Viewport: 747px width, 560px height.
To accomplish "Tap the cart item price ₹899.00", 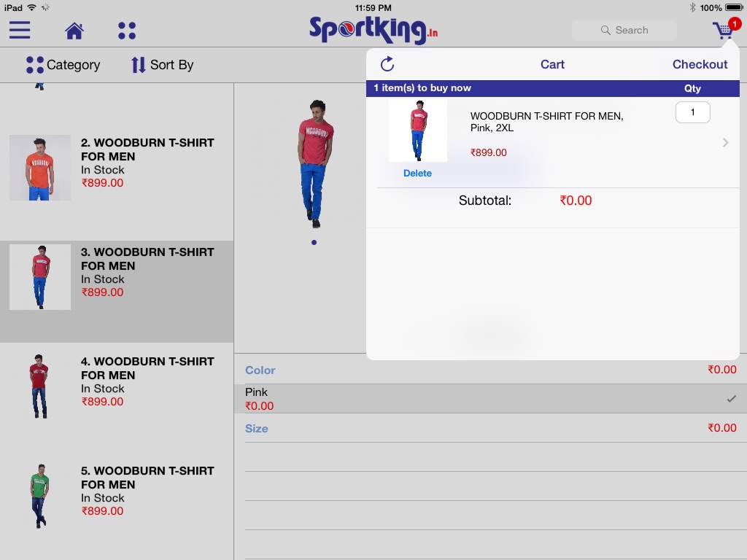I will tap(488, 152).
